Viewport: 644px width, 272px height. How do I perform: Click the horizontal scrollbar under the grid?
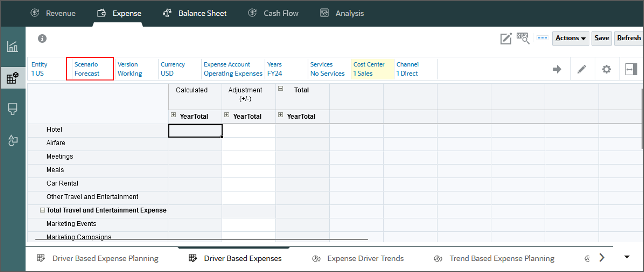[201, 239]
